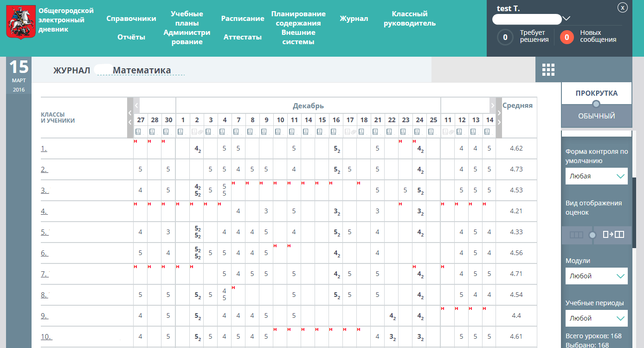Click 'Общегородской электронный дневник' title
This screenshot has width=644, height=348.
tap(66, 20)
